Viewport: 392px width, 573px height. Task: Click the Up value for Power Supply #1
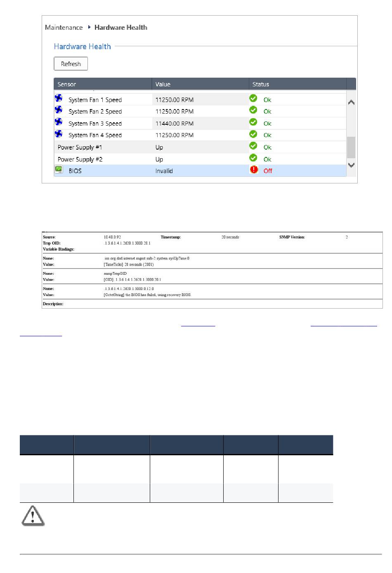click(159, 147)
